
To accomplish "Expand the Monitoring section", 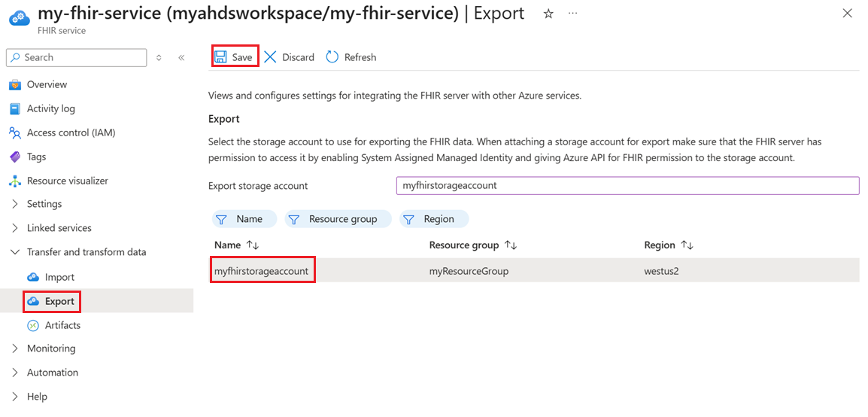I will (15, 349).
